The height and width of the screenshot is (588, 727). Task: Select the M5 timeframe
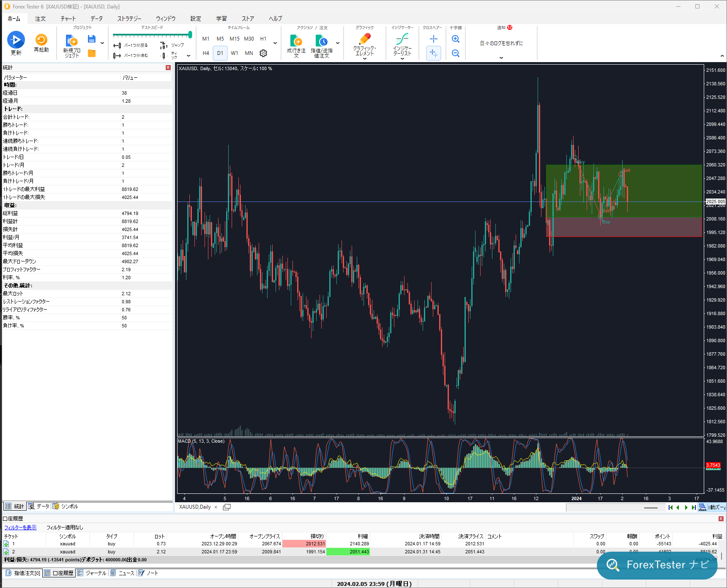click(x=220, y=39)
